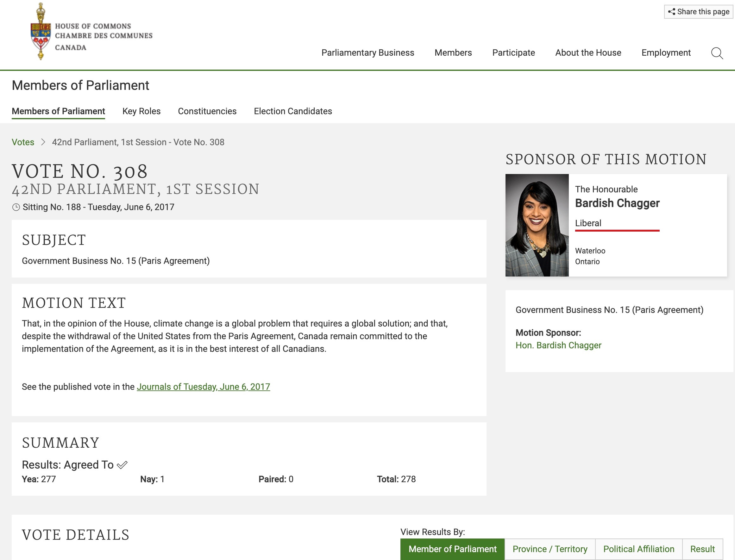The height and width of the screenshot is (560, 735).
Task: Click Government Business No. 15 under Subject
Action: (x=116, y=261)
